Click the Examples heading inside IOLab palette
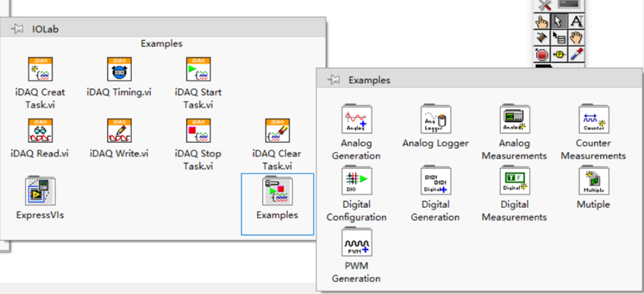The width and height of the screenshot is (644, 294). click(x=162, y=44)
